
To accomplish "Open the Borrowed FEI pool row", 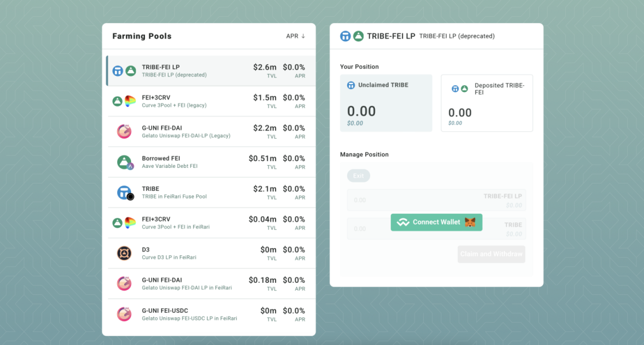I will click(x=210, y=162).
